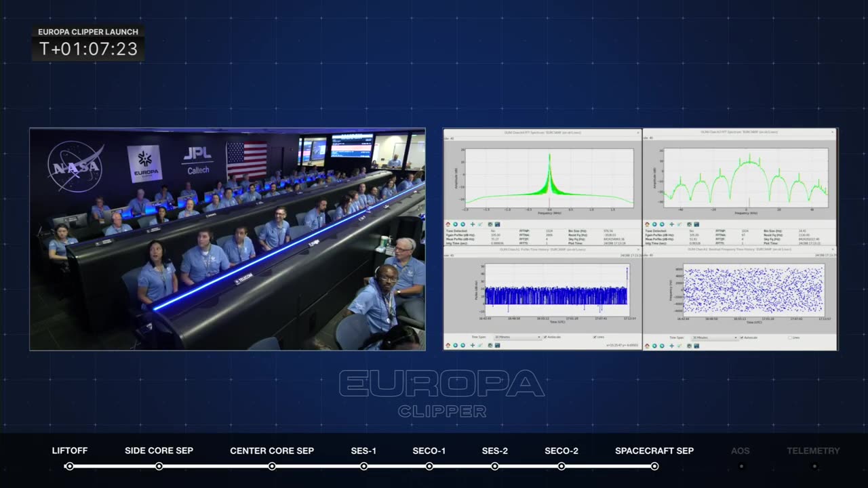The width and height of the screenshot is (868, 488).
Task: Click Back arrow in Residual Frequency Time History toolbar
Action: click(654, 346)
